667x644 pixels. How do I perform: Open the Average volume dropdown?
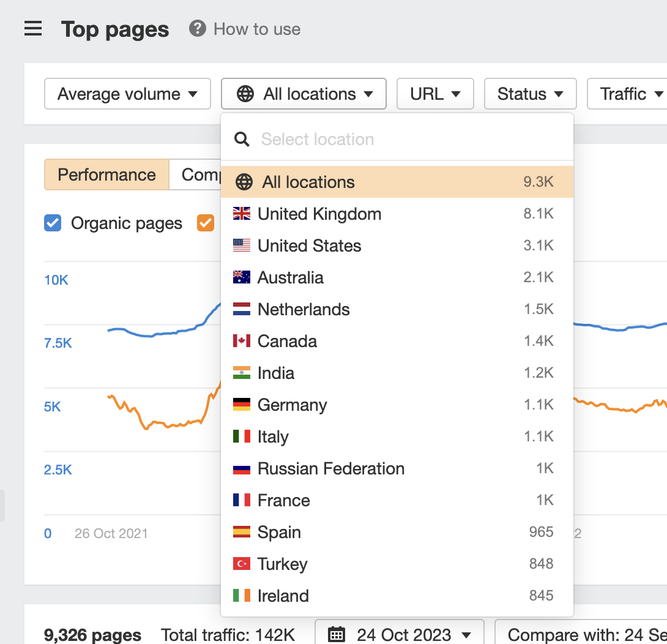click(x=127, y=94)
